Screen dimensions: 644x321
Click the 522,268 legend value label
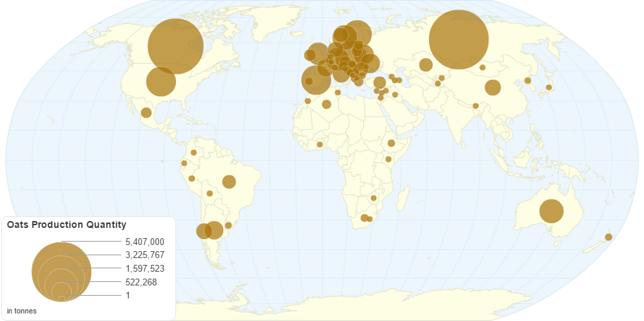point(141,281)
